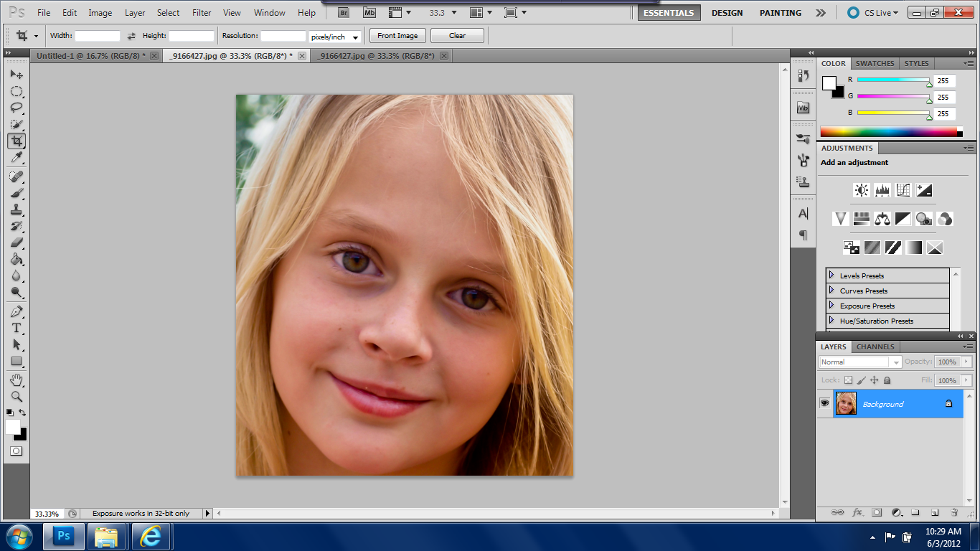
Task: Select the Elliptical Marquee tool
Action: point(17,91)
